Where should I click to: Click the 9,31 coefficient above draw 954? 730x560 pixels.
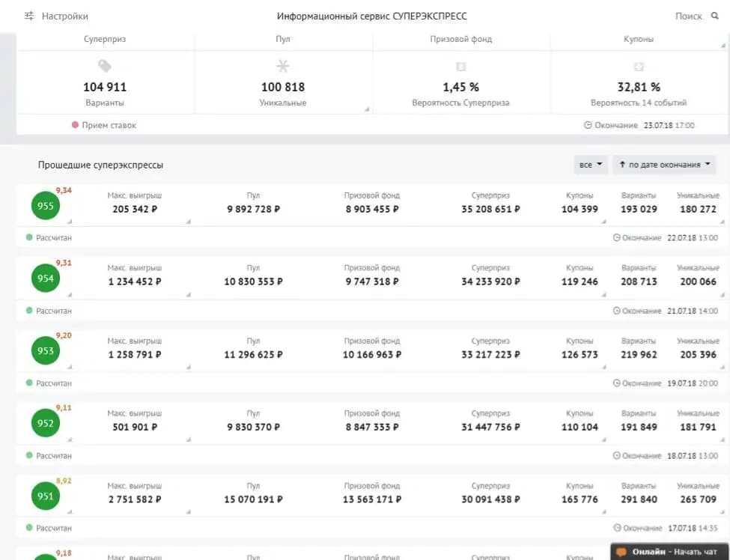point(64,263)
